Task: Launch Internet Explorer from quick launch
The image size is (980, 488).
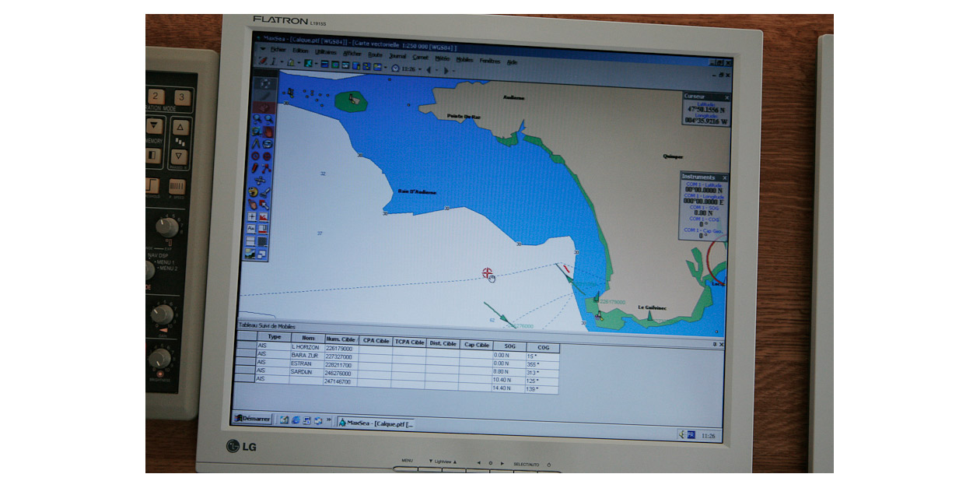Action: 296,420
